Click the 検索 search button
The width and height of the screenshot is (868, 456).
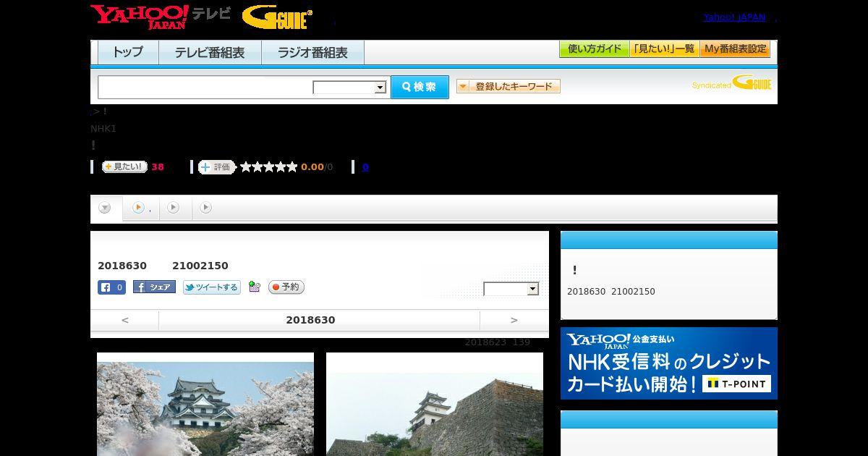coord(420,87)
